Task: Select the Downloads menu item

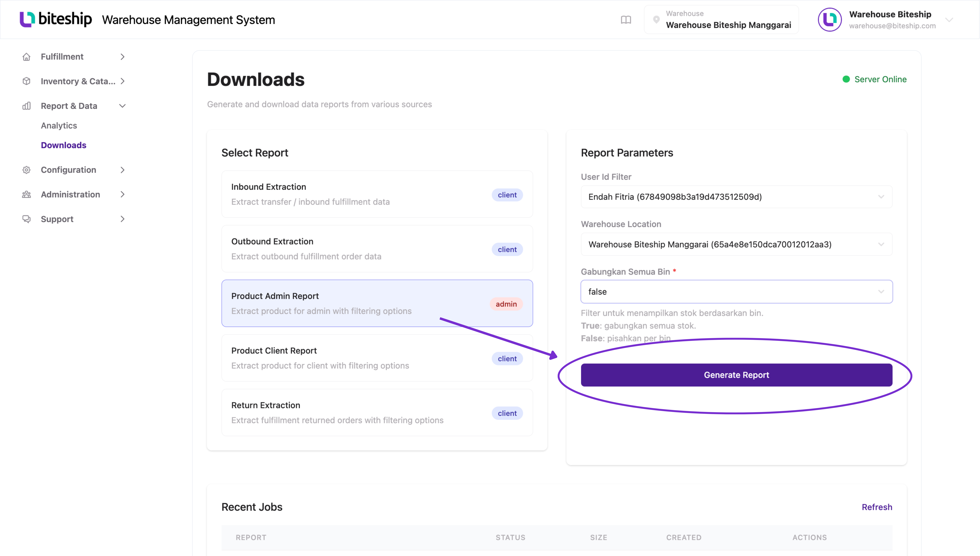Action: tap(63, 145)
